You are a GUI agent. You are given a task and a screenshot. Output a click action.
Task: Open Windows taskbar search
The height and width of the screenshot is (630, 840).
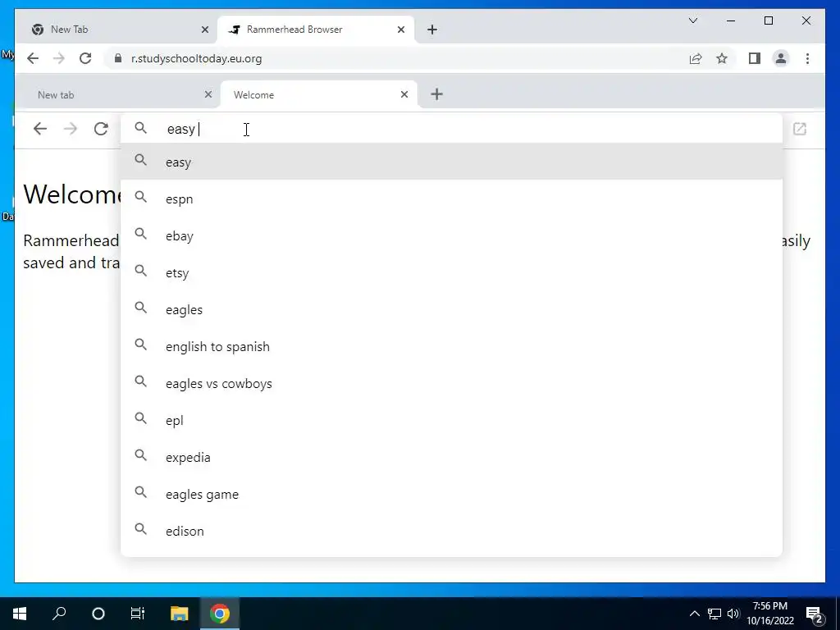coord(59,614)
